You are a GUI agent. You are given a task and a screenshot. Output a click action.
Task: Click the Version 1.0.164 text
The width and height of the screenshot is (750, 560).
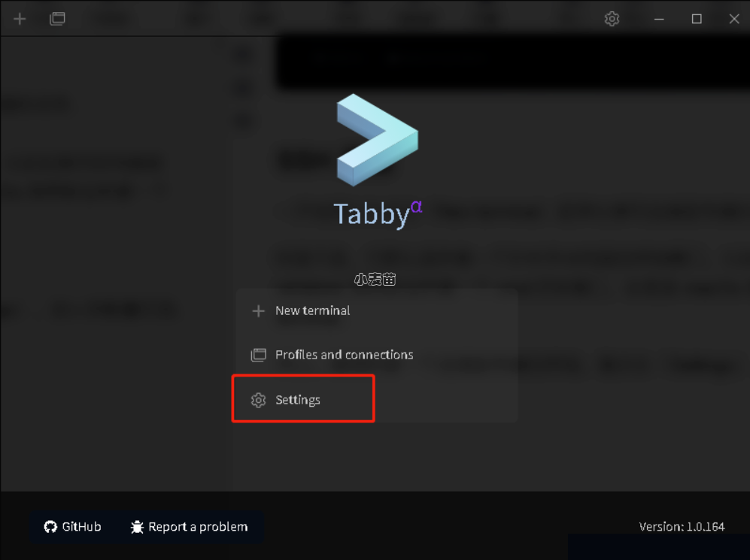(682, 527)
